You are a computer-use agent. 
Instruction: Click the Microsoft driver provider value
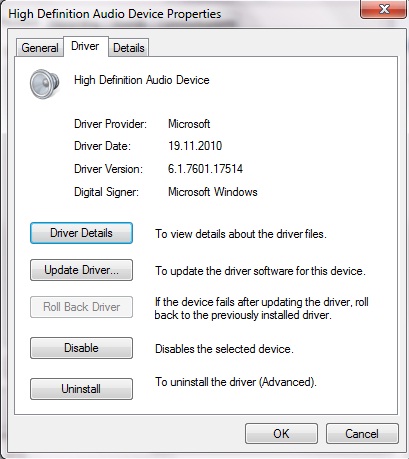tap(189, 124)
